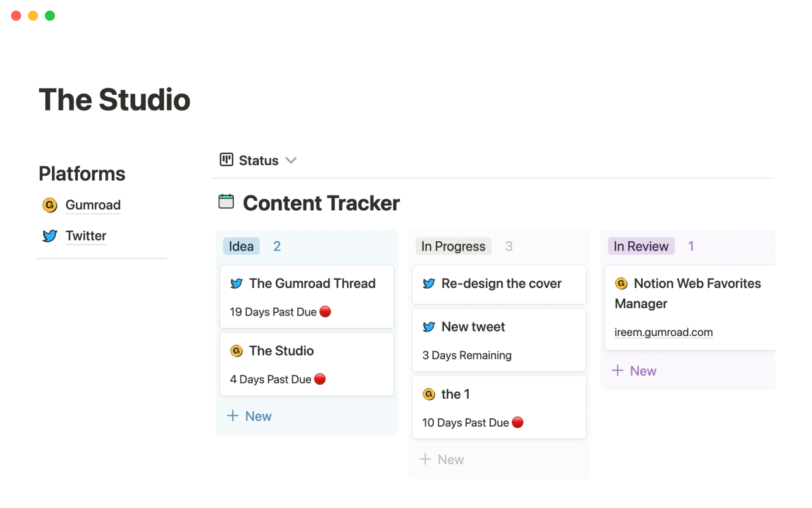The height and width of the screenshot is (508, 812).
Task: Click the calendar icon beside Content Tracker
Action: [x=226, y=202]
